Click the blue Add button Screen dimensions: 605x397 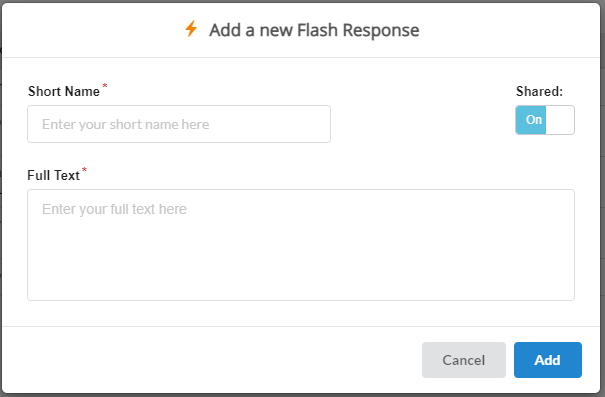(548, 360)
